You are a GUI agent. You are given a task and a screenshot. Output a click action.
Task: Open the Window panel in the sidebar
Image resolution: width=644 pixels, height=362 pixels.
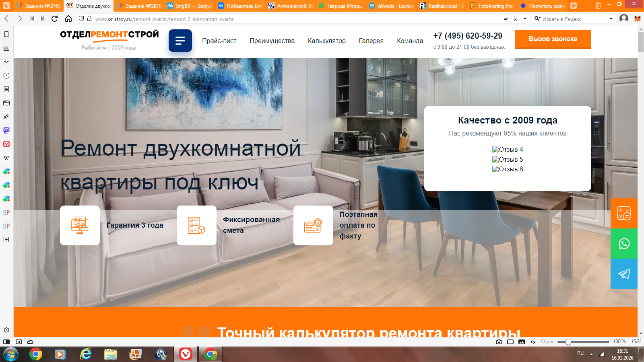click(6, 103)
